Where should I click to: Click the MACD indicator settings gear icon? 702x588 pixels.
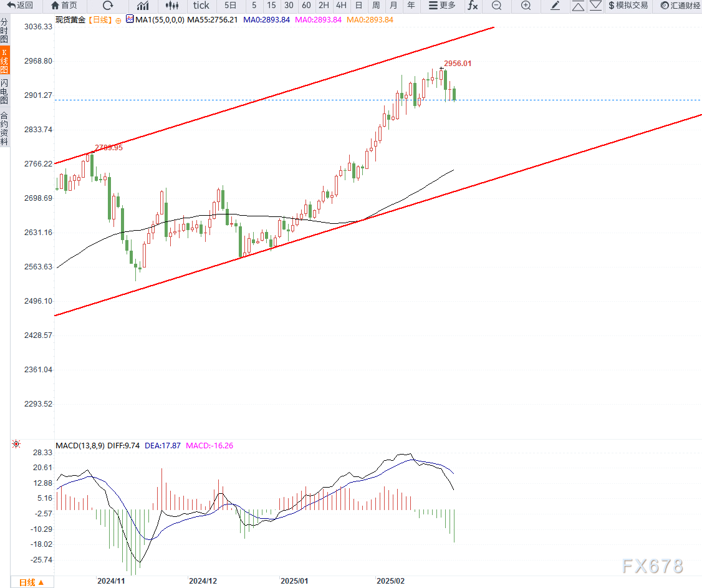[17, 445]
